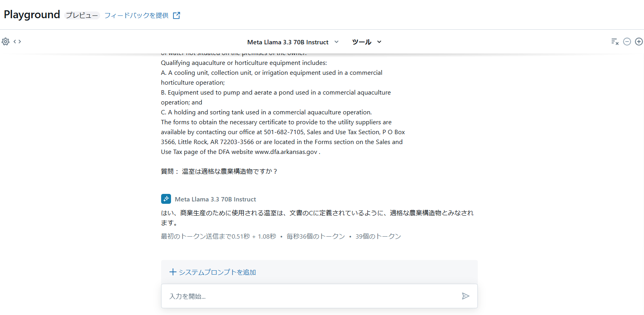Open the Meta Llama 3.3 70B Instruct selector
The height and width of the screenshot is (315, 644).
[288, 42]
